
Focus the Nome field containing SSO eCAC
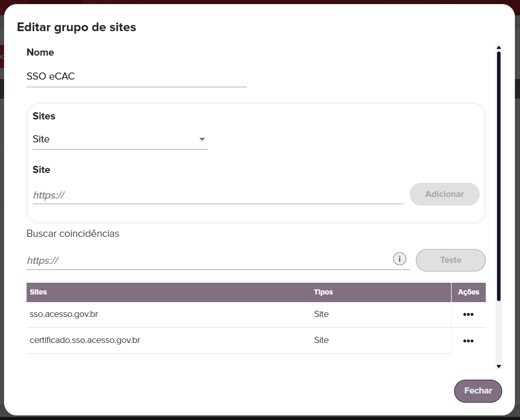point(136,77)
